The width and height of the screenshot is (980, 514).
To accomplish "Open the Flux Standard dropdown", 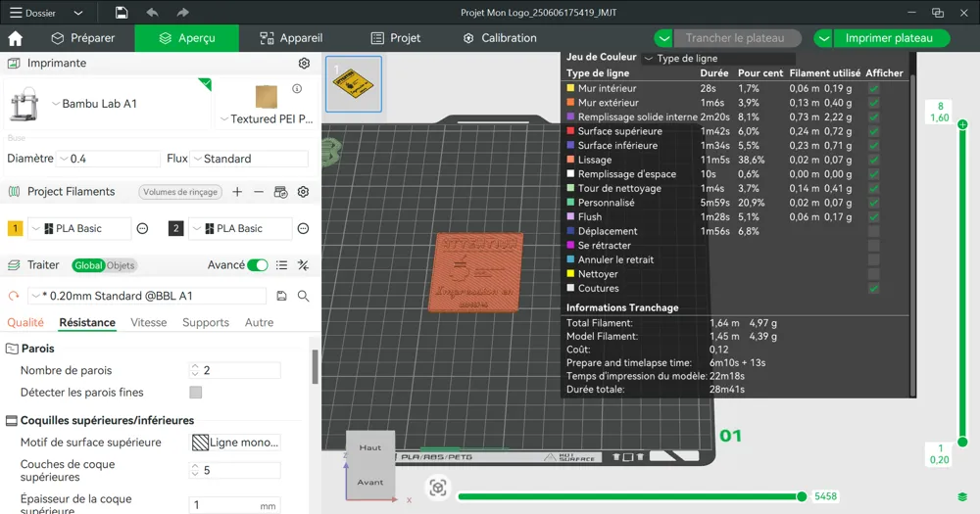I will point(249,159).
